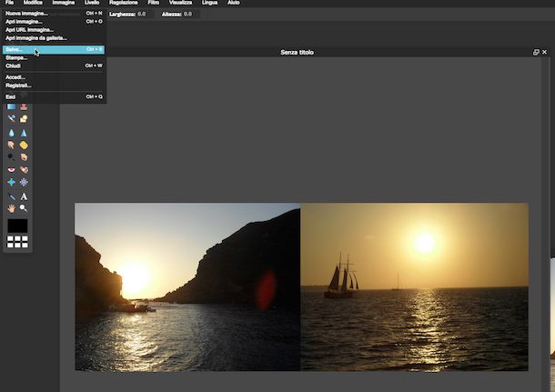Maximize the Senza titolo document window
Image resolution: width=555 pixels, height=392 pixels.
(x=536, y=53)
